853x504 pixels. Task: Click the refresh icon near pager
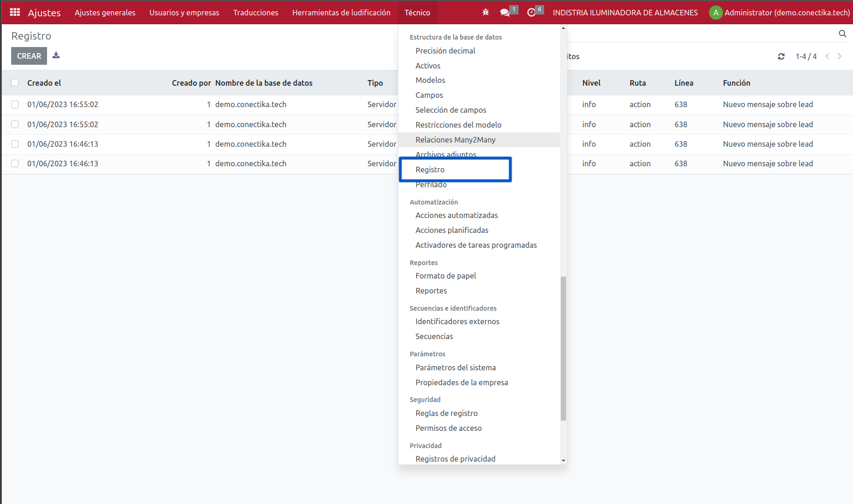pyautogui.click(x=781, y=56)
